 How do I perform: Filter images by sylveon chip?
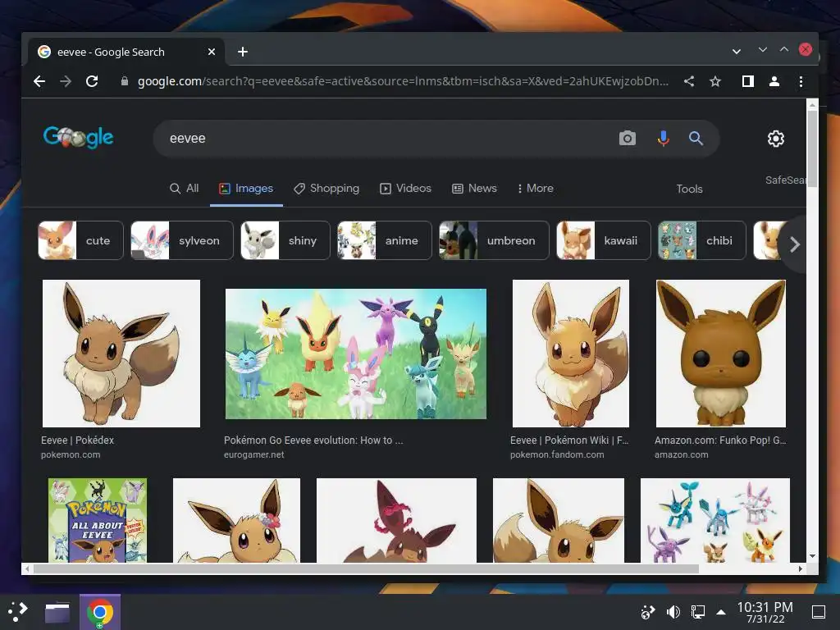click(182, 240)
